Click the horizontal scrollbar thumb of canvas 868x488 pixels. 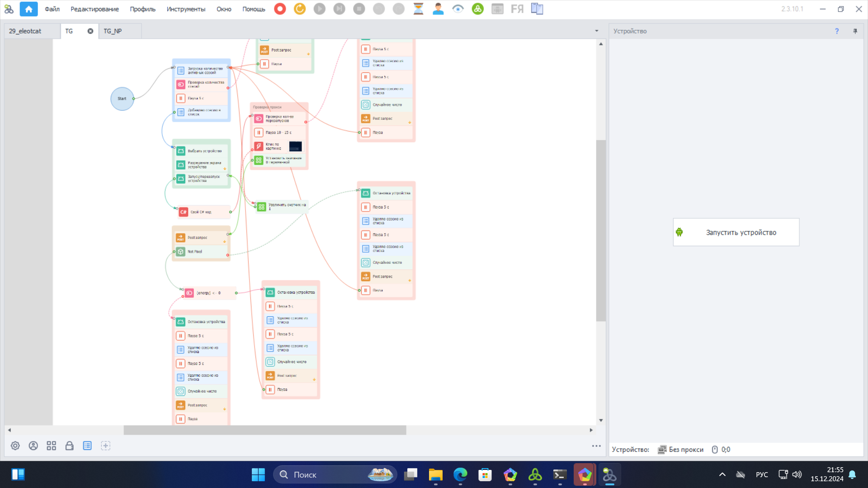coord(265,430)
